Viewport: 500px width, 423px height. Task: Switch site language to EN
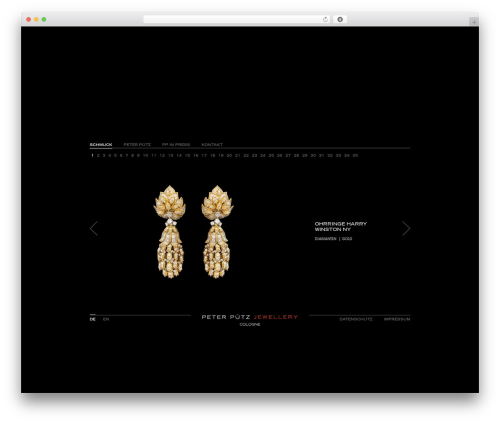106,319
